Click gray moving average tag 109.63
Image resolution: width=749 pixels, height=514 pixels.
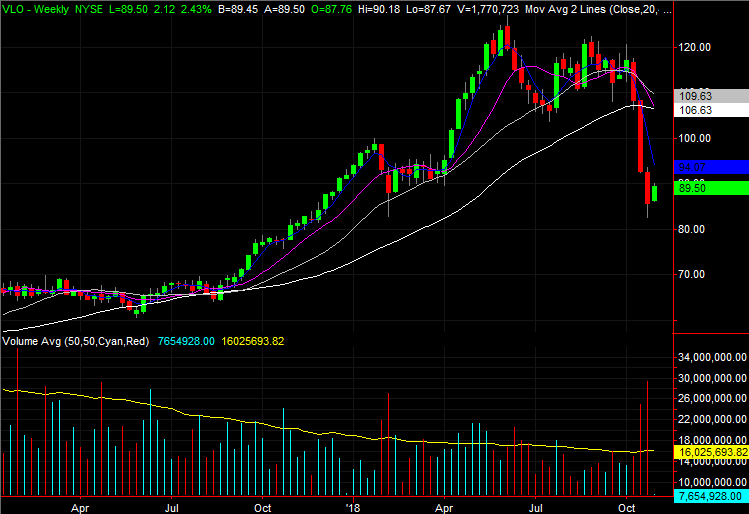click(711, 96)
